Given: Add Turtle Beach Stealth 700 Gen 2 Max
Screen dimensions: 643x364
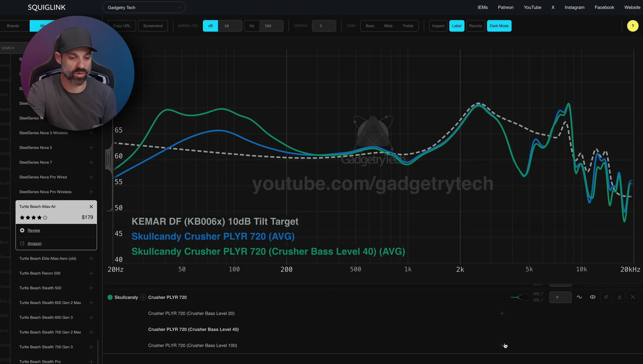Looking at the screenshot, I should [x=91, y=332].
